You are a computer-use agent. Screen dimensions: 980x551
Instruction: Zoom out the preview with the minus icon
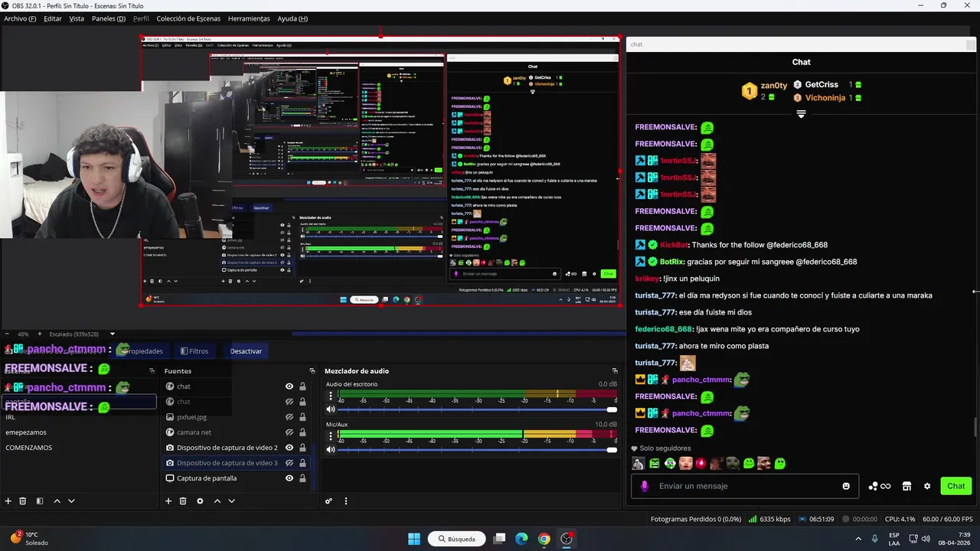(x=8, y=334)
